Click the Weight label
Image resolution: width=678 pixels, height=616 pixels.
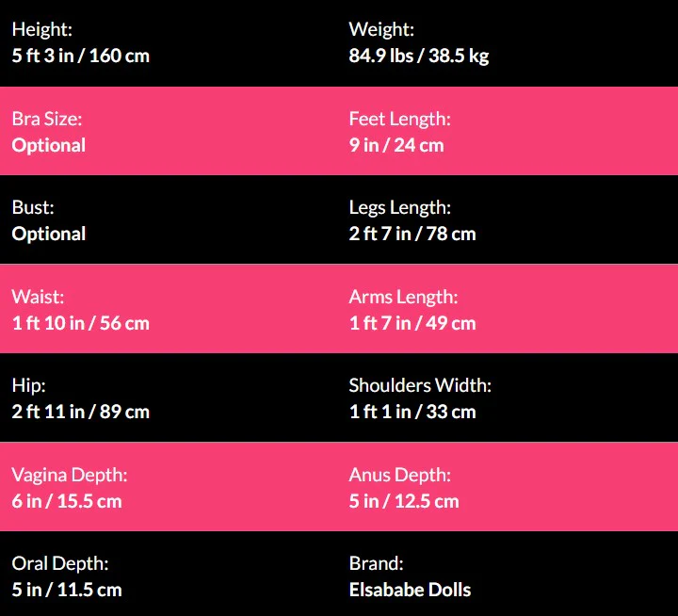pos(380,30)
